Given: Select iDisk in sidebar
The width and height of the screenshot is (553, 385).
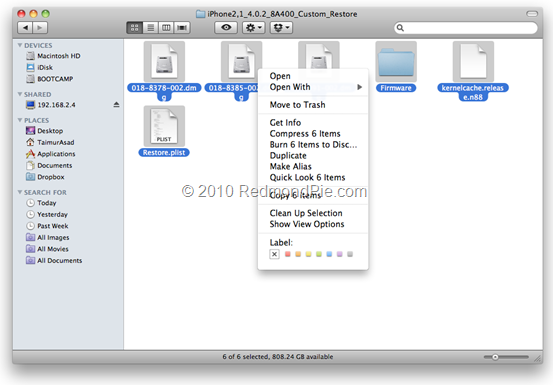Looking at the screenshot, I should 40,67.
